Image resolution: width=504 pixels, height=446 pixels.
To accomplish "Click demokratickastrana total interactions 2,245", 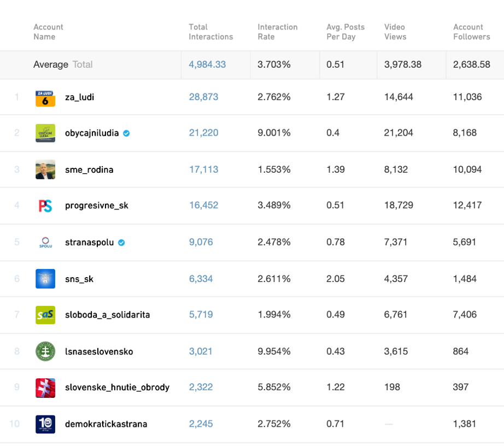I will pyautogui.click(x=201, y=424).
